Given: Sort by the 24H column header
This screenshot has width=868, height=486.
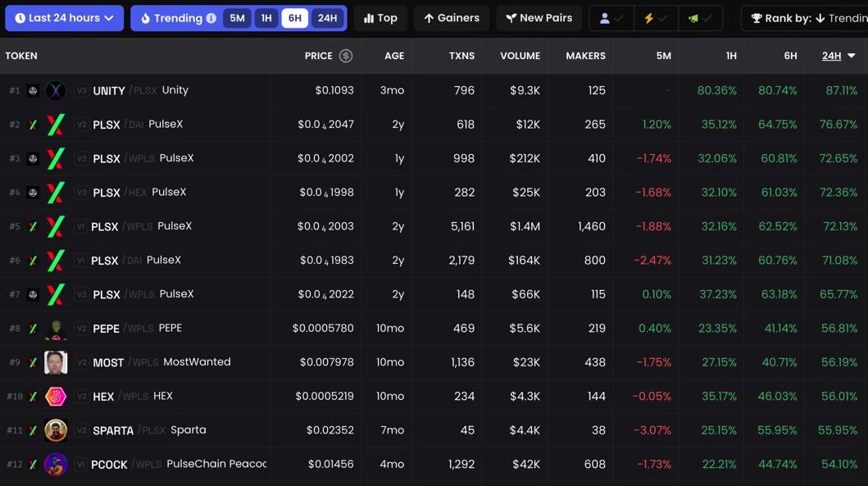Looking at the screenshot, I should coord(838,56).
